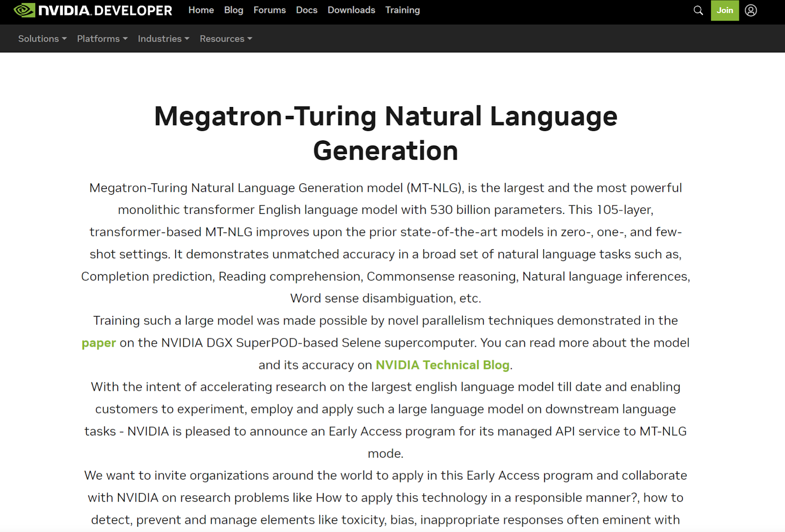Click the line starting 'With the intent of accelerating'
The height and width of the screenshot is (532, 785).
point(386,387)
